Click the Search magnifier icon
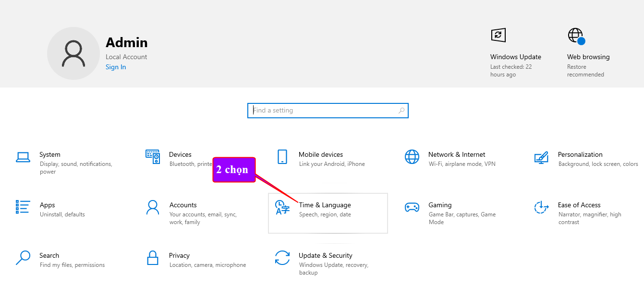 [x=23, y=258]
